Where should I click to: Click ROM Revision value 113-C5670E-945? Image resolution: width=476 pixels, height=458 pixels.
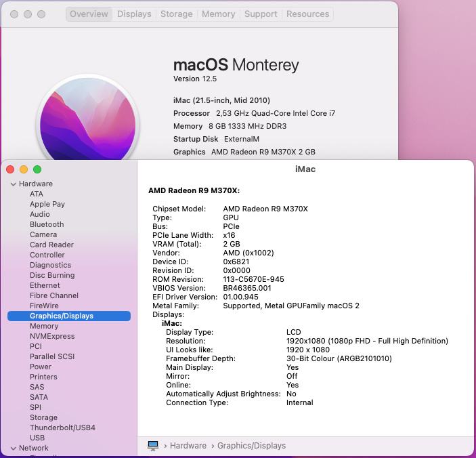click(253, 279)
